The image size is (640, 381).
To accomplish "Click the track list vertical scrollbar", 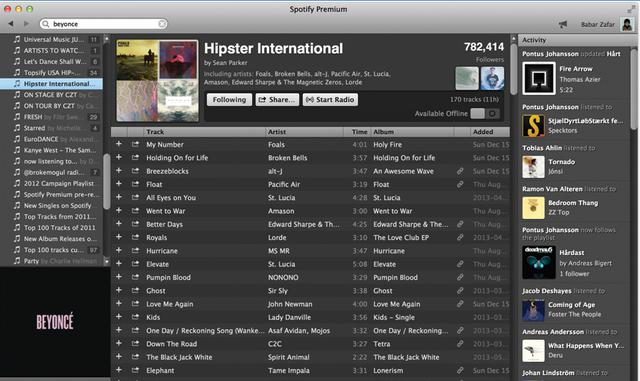I will (514, 69).
